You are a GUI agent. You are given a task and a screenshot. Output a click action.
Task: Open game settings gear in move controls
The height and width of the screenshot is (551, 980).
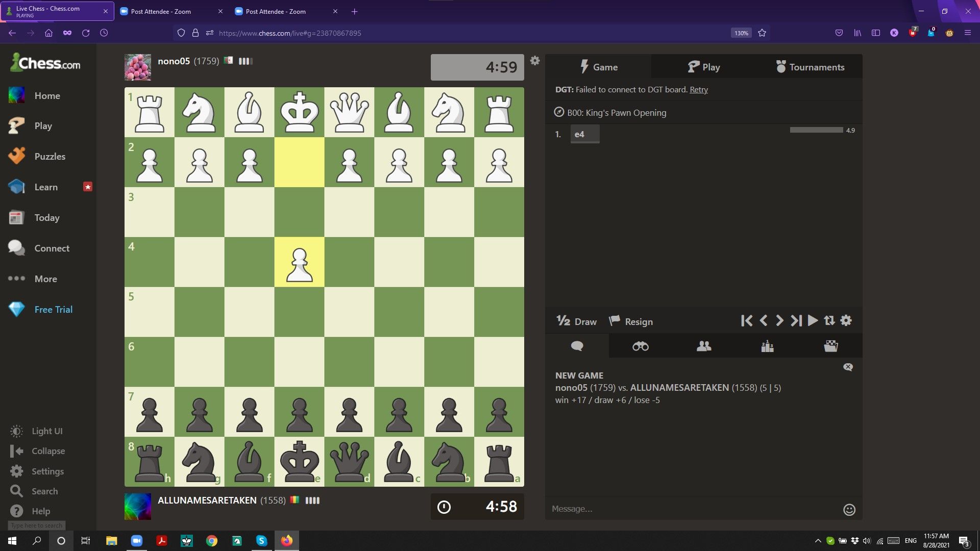(x=846, y=320)
